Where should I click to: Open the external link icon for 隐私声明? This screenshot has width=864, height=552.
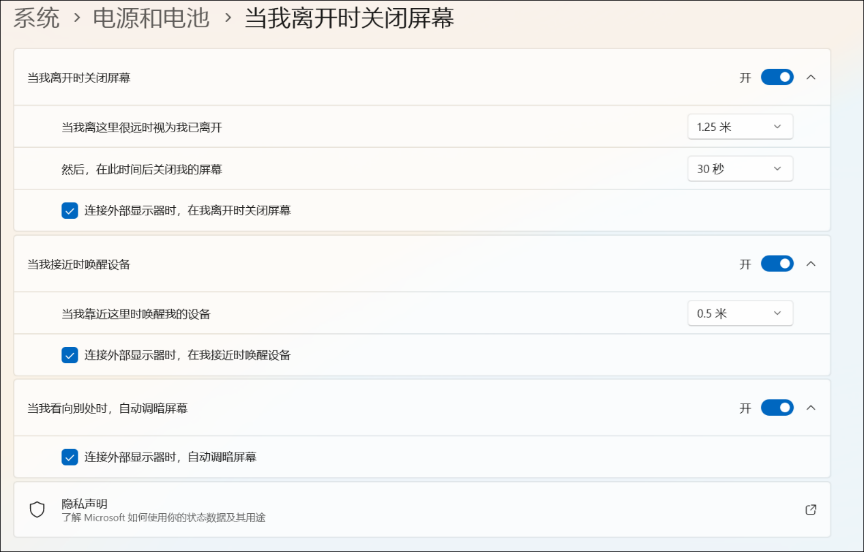pyautogui.click(x=811, y=510)
